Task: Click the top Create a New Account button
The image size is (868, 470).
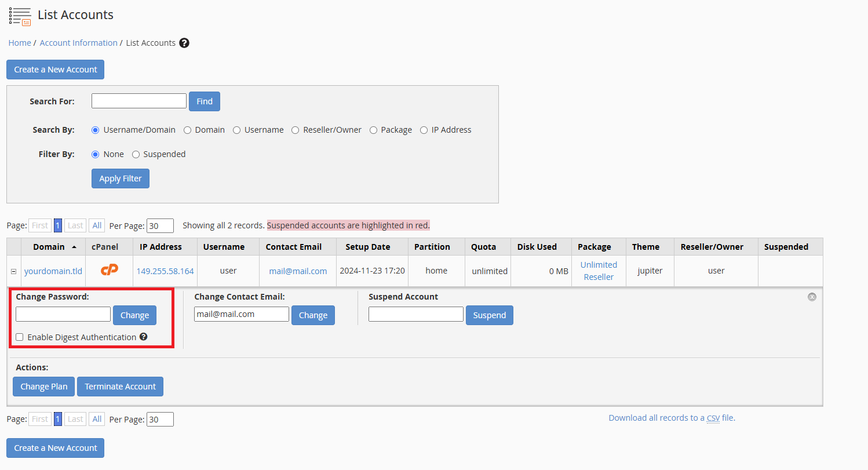Action: tap(56, 70)
